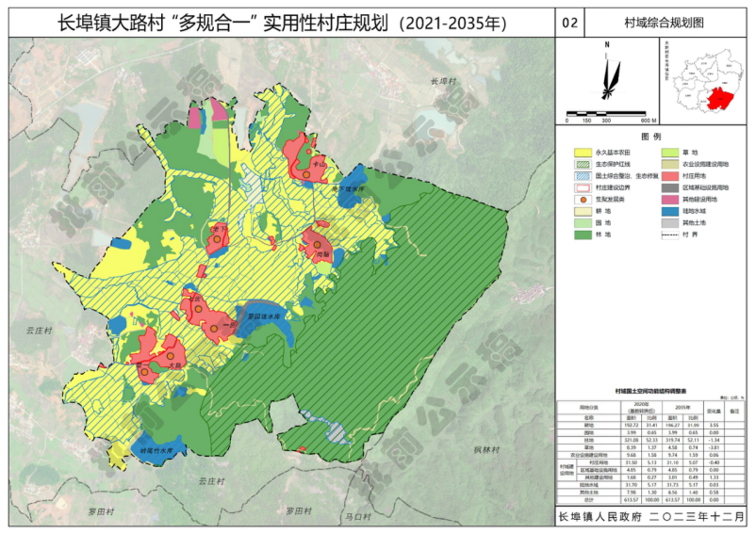
Task: Select the dark green 林地 legend swatch
Action: [585, 235]
